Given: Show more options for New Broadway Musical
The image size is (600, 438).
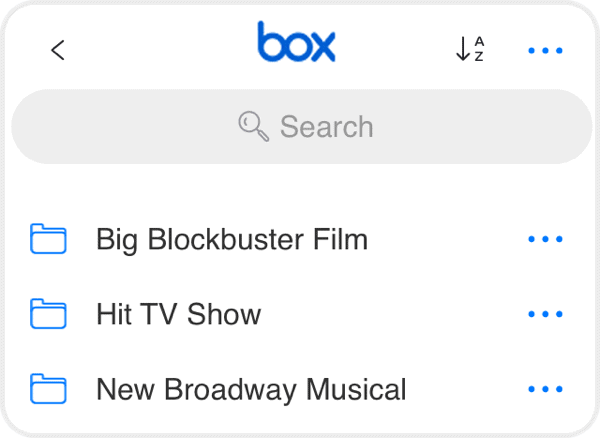Looking at the screenshot, I should point(545,389).
